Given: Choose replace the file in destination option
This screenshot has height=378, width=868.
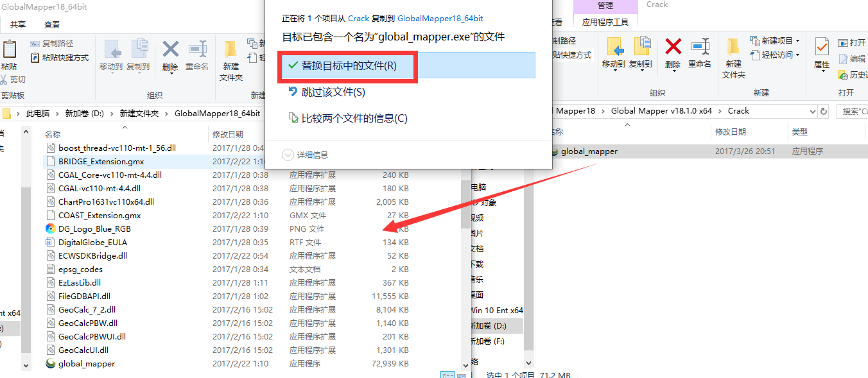Looking at the screenshot, I should click(408, 65).
